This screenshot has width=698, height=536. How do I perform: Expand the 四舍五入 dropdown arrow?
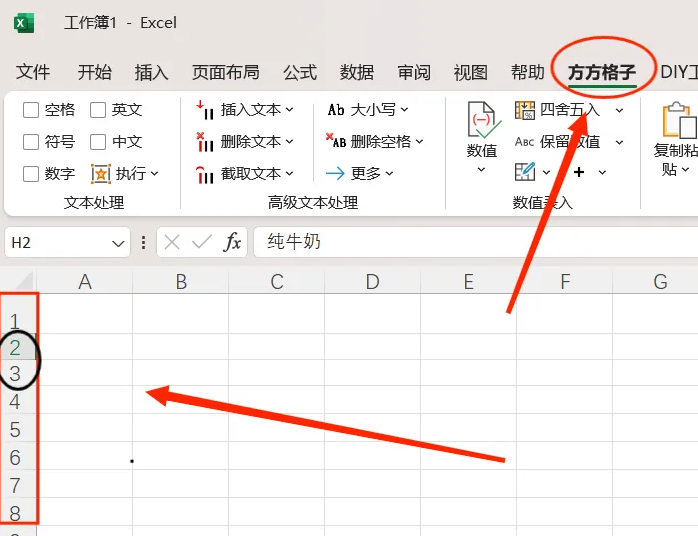[x=620, y=110]
